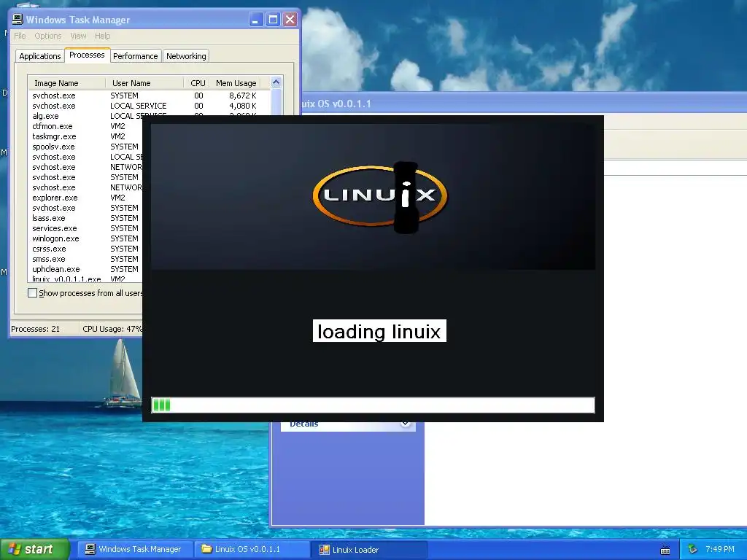Click the green loading progress bar
Image resolution: width=747 pixels, height=560 pixels.
pos(373,405)
